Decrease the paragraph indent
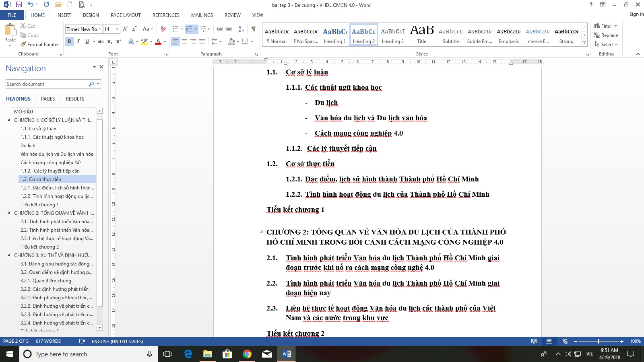Viewport: 644px width, 362px height. pyautogui.click(x=219, y=29)
